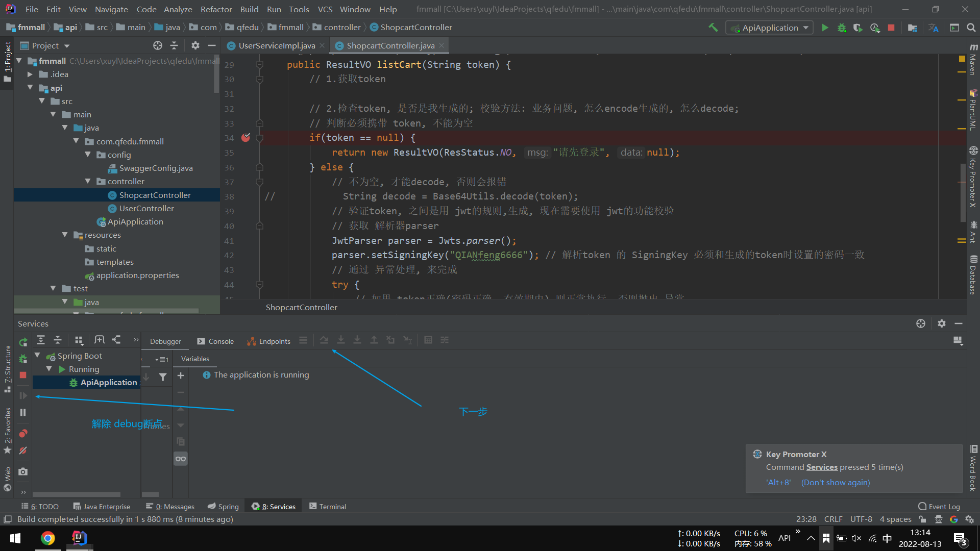Screen dimensions: 980x551
Task: Click the glasses watches icon
Action: tap(181, 459)
